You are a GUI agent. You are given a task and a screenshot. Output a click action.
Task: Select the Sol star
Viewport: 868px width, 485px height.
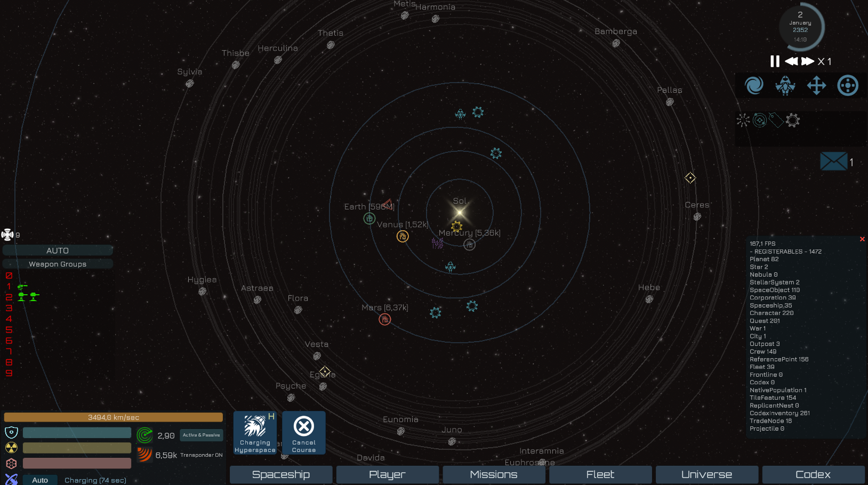pos(460,212)
